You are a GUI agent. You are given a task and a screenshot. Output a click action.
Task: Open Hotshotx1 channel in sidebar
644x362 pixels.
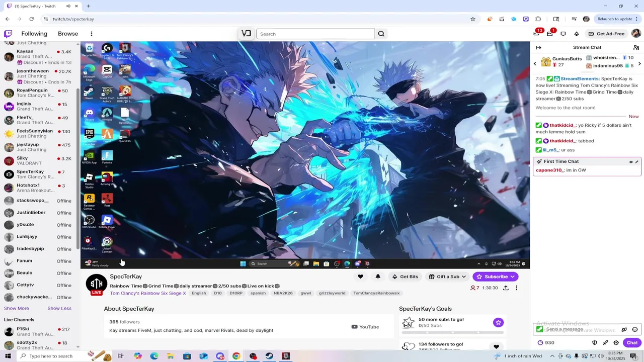coord(38,188)
